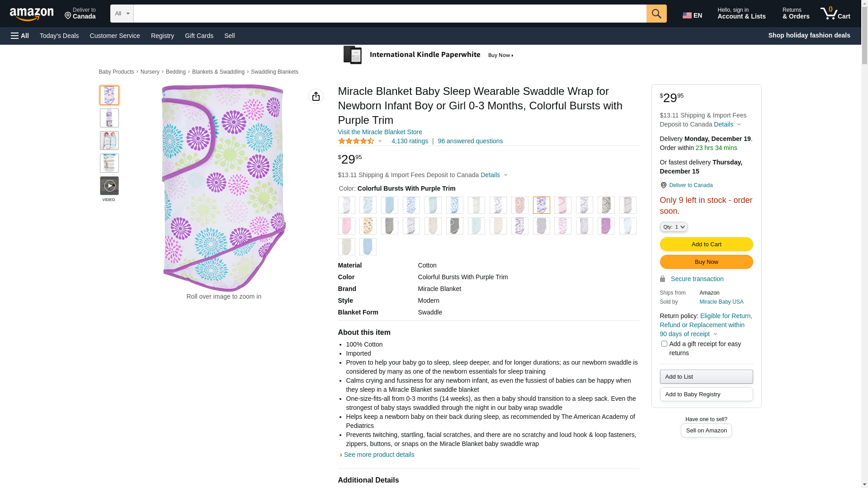Click the share icon beside product image
Image resolution: width=868 pixels, height=488 pixels.
tap(316, 96)
